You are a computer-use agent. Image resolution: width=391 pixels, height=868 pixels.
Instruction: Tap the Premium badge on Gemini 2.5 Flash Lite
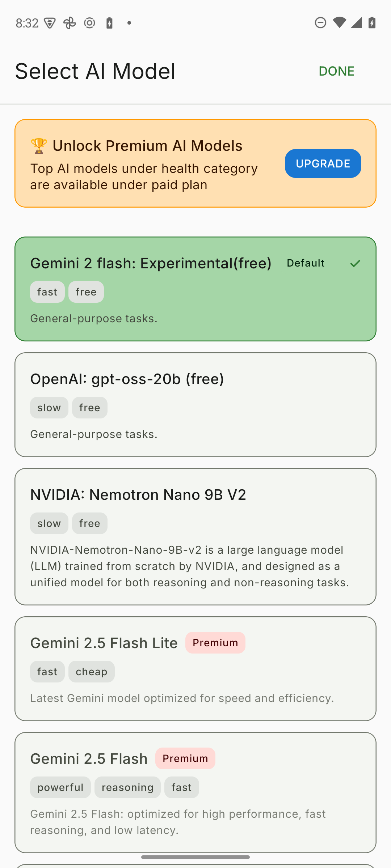pyautogui.click(x=215, y=643)
